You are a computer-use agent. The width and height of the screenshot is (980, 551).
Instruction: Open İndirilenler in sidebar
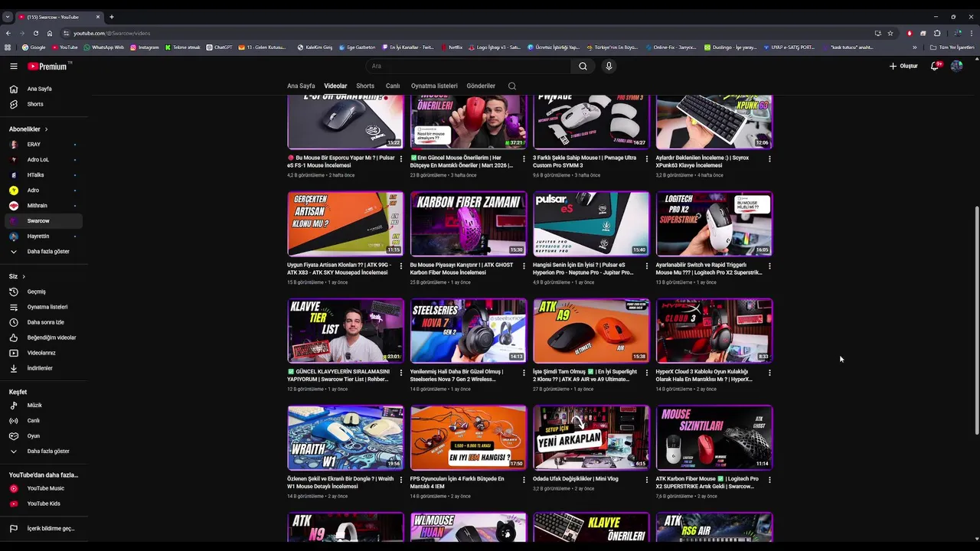click(44, 368)
